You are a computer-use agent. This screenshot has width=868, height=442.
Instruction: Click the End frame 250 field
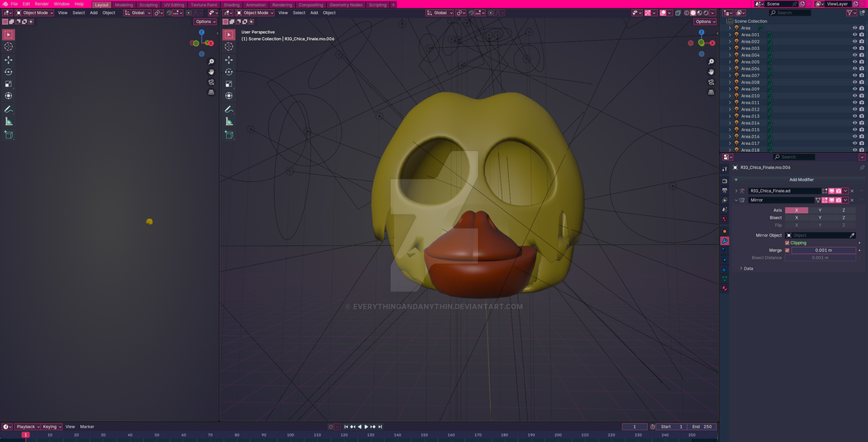702,426
